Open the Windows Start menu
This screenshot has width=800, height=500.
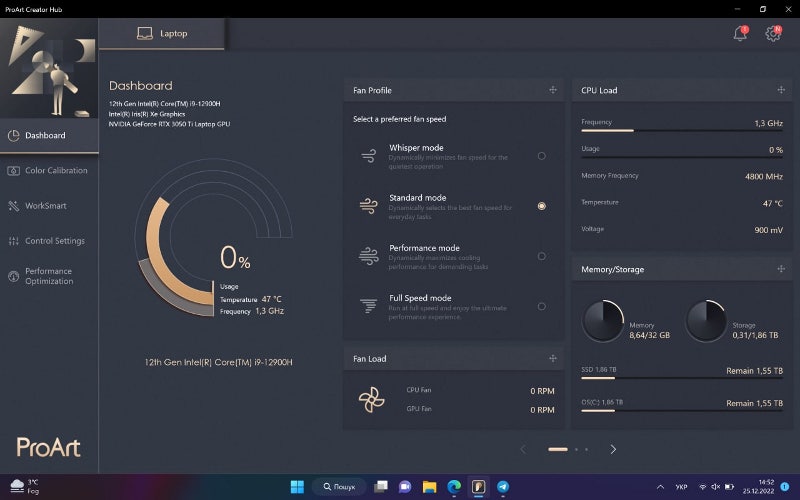point(297,487)
